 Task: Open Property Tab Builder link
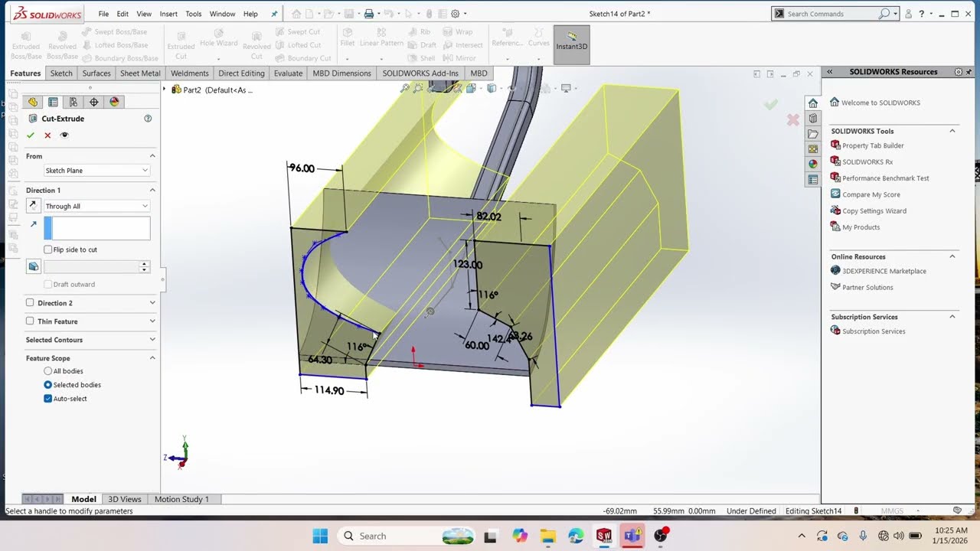point(873,145)
